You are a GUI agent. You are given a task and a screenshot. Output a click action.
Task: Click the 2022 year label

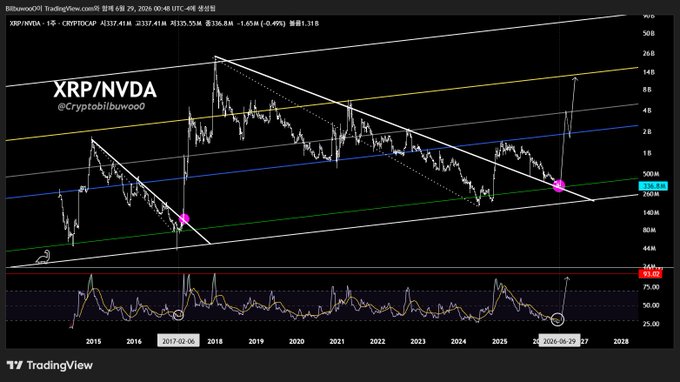(x=377, y=342)
